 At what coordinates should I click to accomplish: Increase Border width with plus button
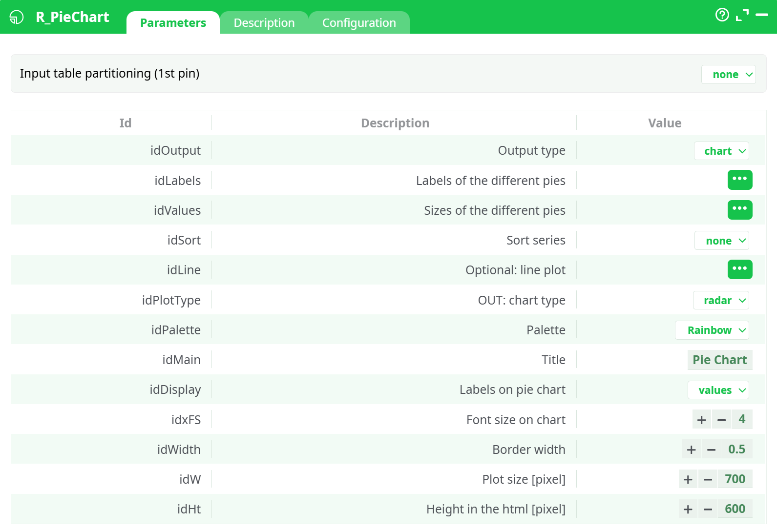click(692, 450)
